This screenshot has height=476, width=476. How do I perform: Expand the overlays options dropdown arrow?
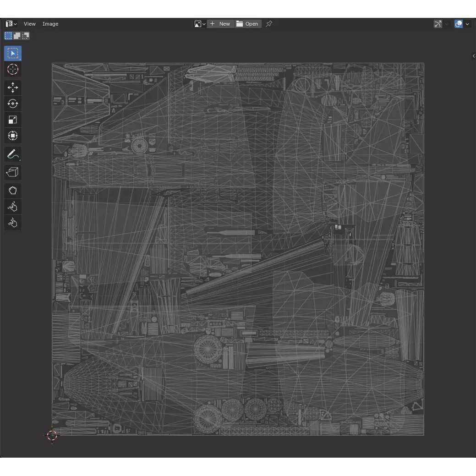pos(467,24)
